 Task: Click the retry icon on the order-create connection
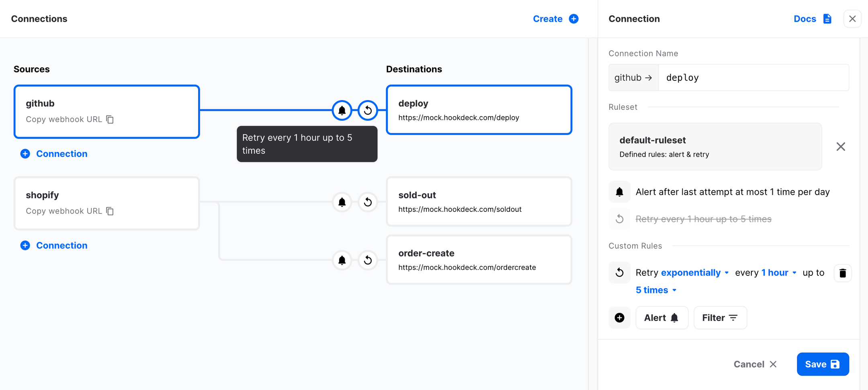coord(368,260)
